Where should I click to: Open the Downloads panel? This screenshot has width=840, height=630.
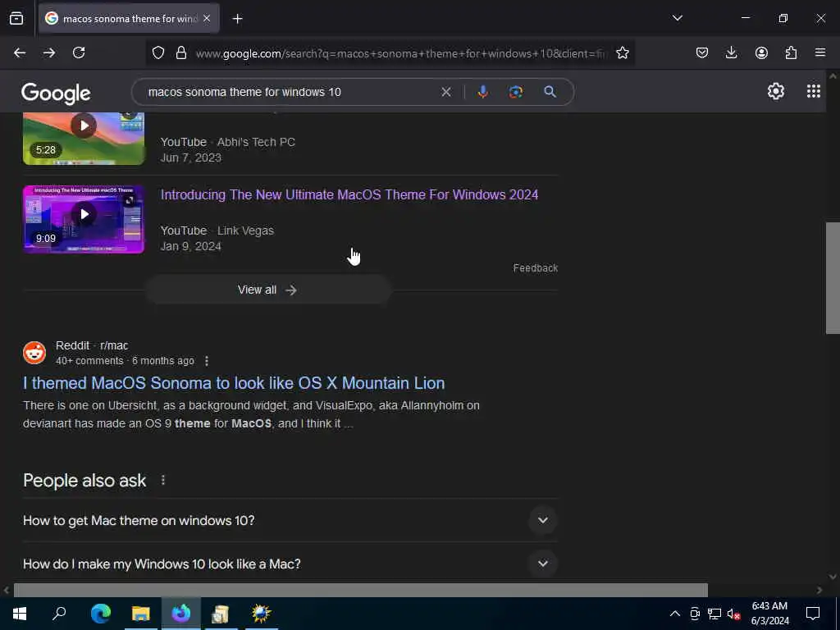pos(731,52)
